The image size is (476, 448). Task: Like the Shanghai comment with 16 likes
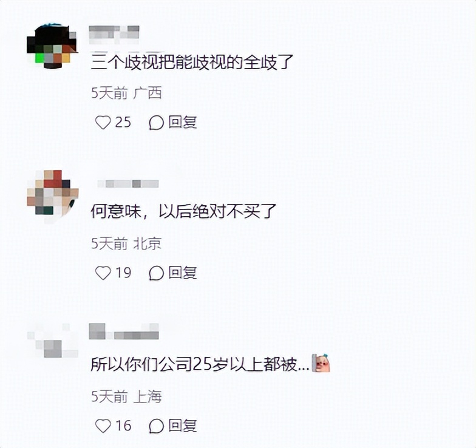point(103,426)
